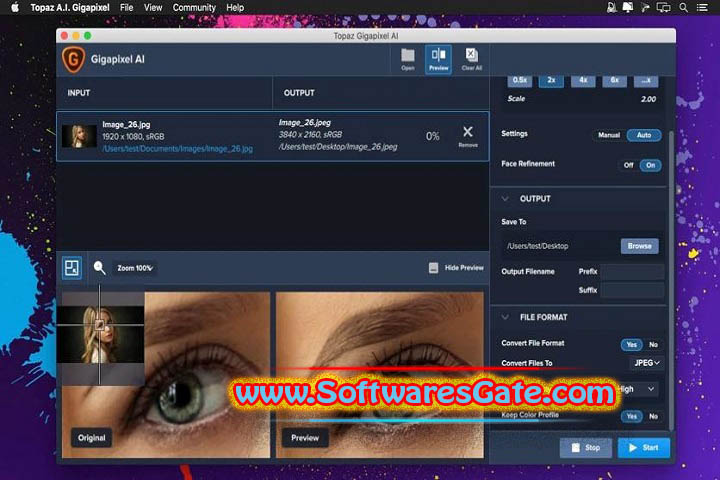
Task: Open Spotlight search in menu bar
Action: (x=684, y=7)
